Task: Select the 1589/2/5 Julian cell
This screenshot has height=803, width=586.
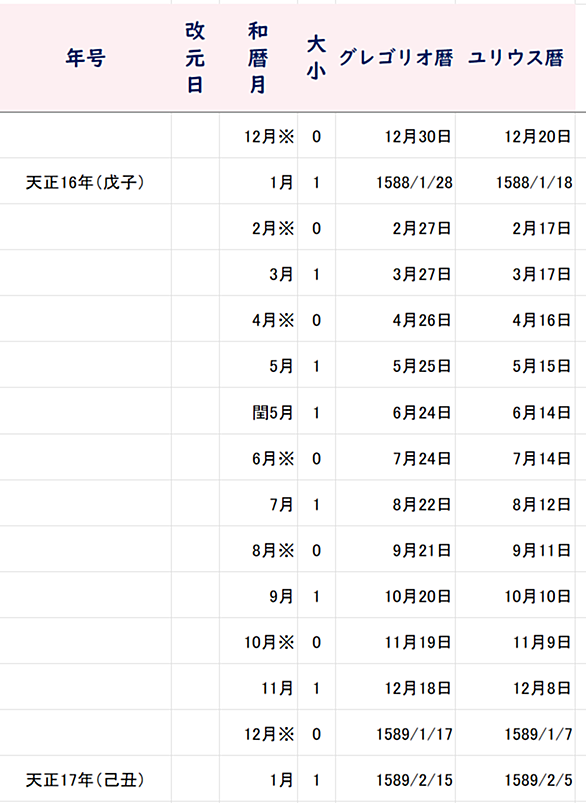Action: pos(515,780)
